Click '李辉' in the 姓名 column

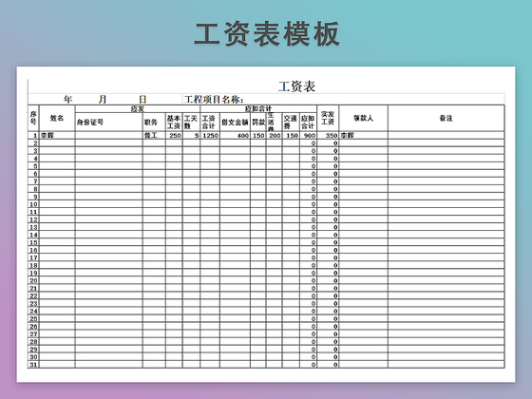click(x=47, y=135)
